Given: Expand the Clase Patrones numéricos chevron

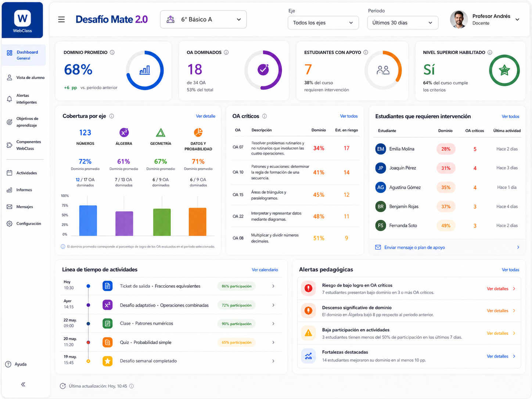Looking at the screenshot, I should pos(273,324).
